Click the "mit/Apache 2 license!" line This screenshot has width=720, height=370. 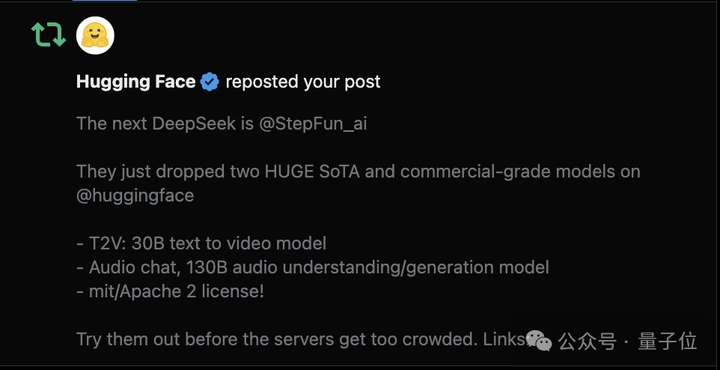coord(170,291)
